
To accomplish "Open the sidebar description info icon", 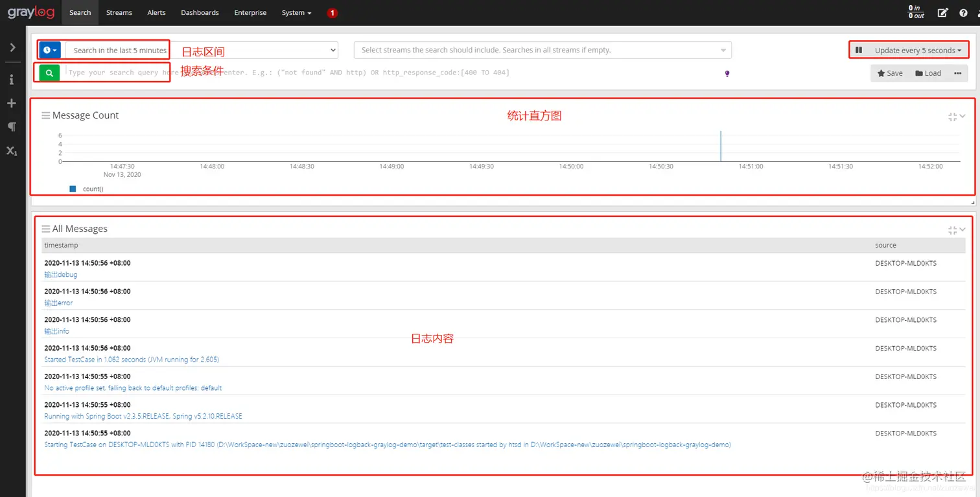I will 12,80.
